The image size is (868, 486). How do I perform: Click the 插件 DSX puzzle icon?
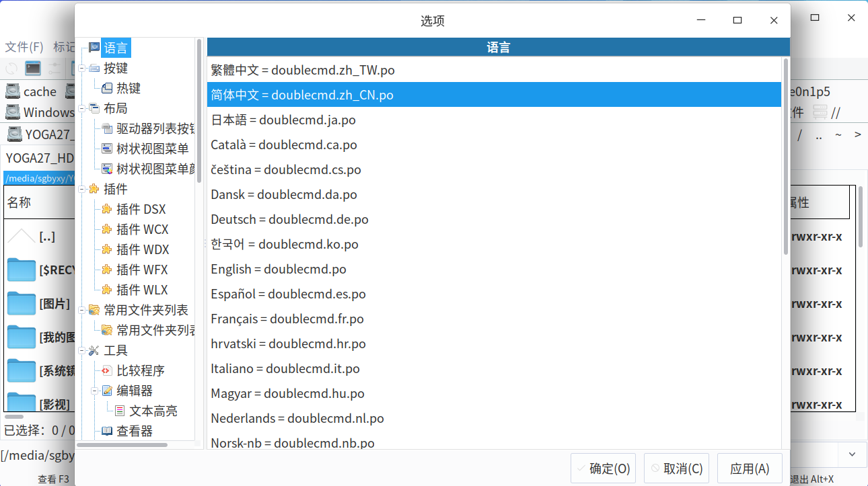107,209
